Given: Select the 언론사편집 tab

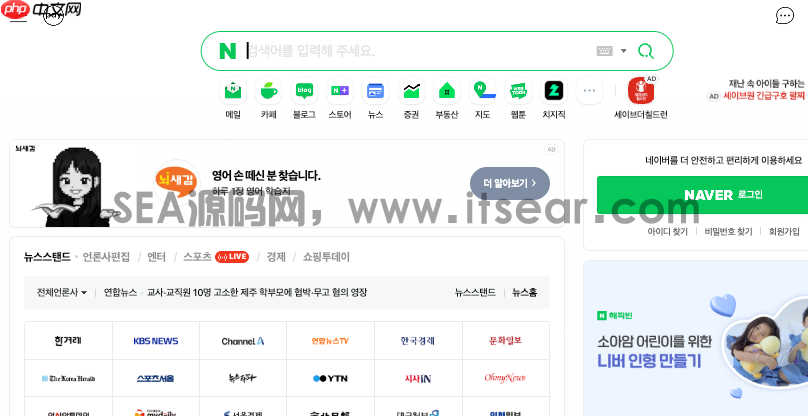Looking at the screenshot, I should point(106,257).
